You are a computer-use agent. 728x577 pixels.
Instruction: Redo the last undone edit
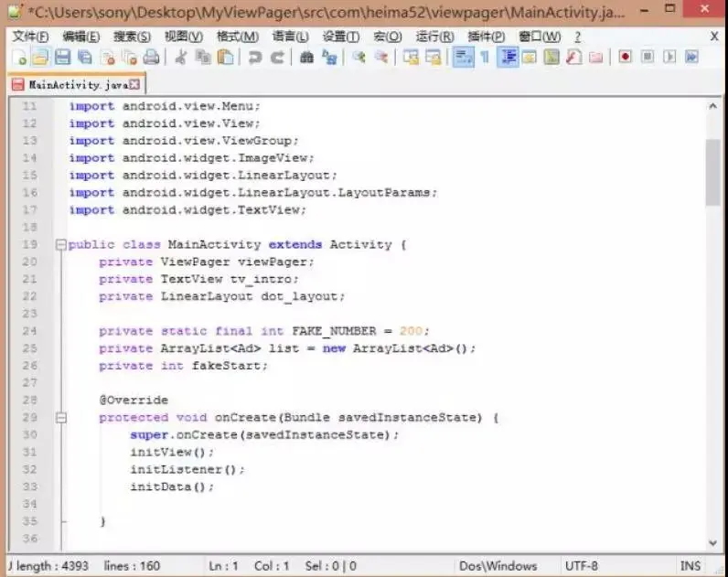[277, 58]
